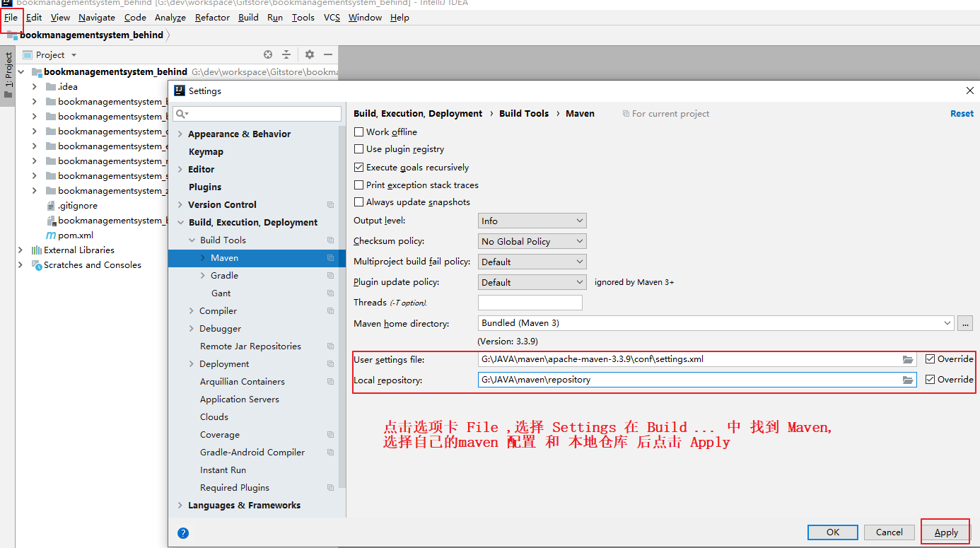Open the Build menu
The image size is (980, 548).
click(248, 18)
